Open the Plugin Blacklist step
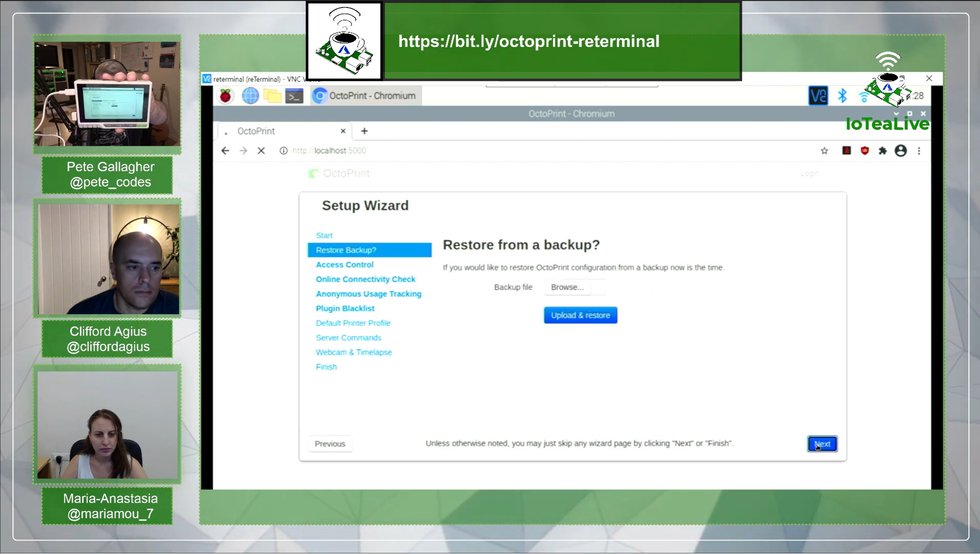 coord(345,309)
